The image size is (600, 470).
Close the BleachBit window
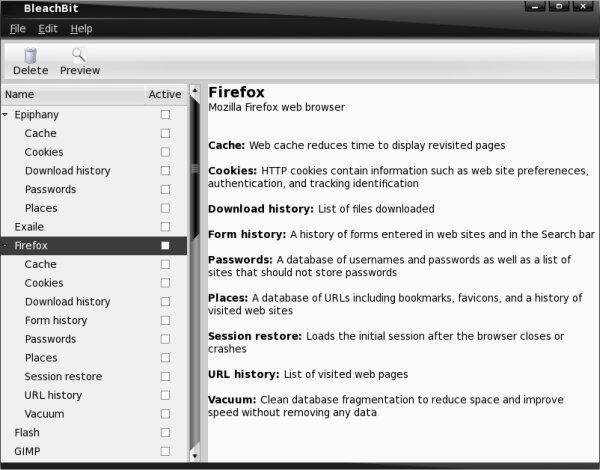(583, 6)
